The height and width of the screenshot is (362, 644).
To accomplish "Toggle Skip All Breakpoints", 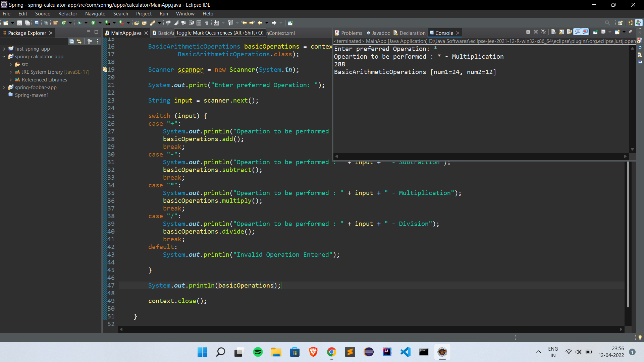I will (46, 23).
